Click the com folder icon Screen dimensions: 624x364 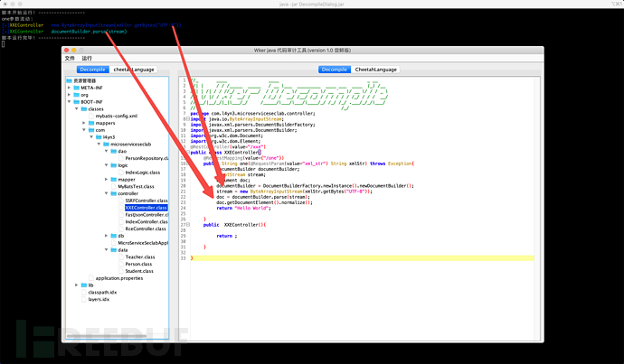coord(91,130)
